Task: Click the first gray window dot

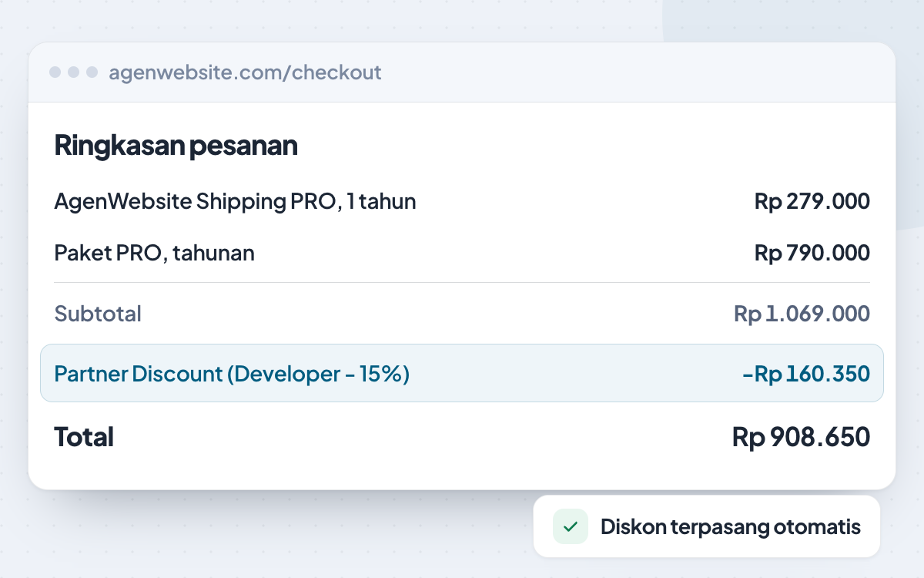Action: pyautogui.click(x=55, y=72)
